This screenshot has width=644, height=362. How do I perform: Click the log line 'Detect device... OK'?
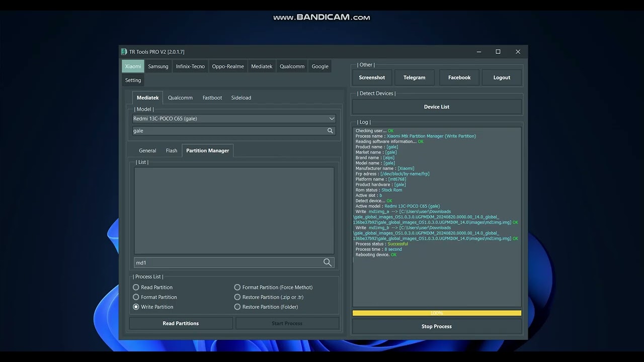(x=374, y=201)
